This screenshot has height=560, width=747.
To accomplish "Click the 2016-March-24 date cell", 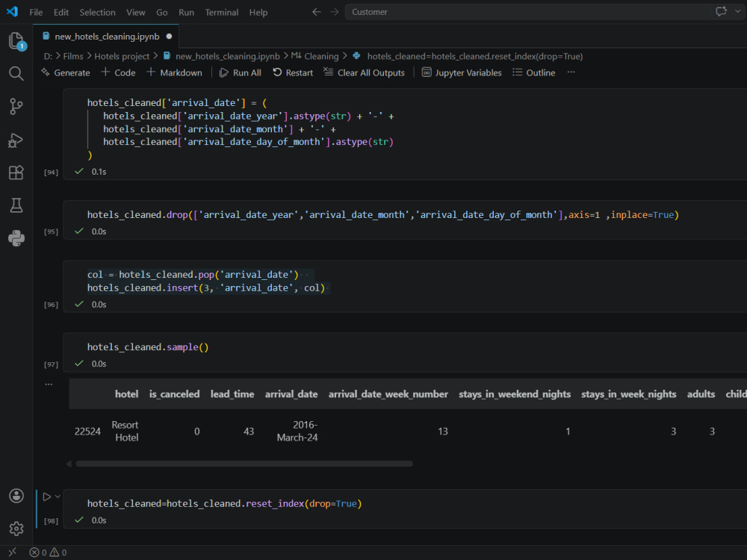I will [x=297, y=431].
